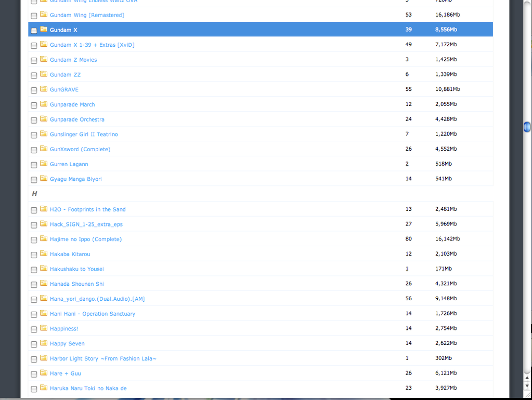This screenshot has width=532, height=400.
Task: Open the GunXsword (Complete) folder link
Action: tap(80, 149)
